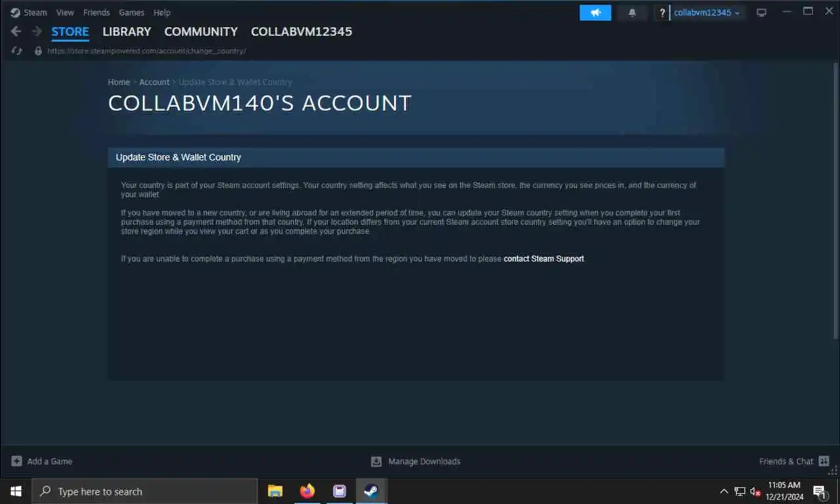The width and height of the screenshot is (840, 504).
Task: Open the purple app on taskbar
Action: tap(339, 491)
